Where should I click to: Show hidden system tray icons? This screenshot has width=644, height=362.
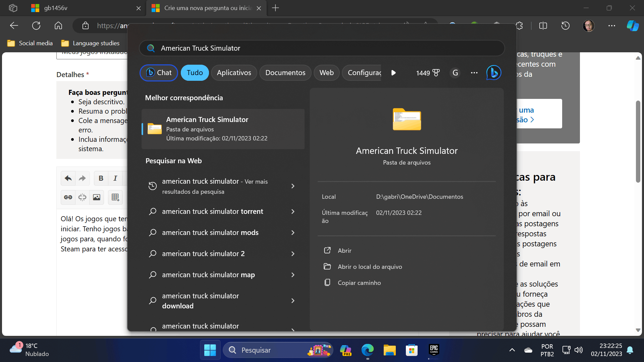click(x=512, y=350)
